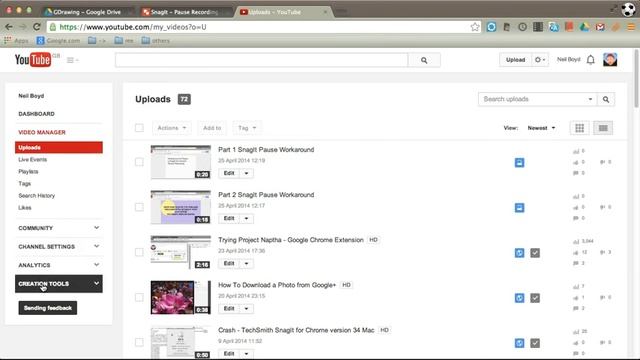Open Edit arrow for Part 1 SnagIt video
640x360 pixels.
point(246,173)
